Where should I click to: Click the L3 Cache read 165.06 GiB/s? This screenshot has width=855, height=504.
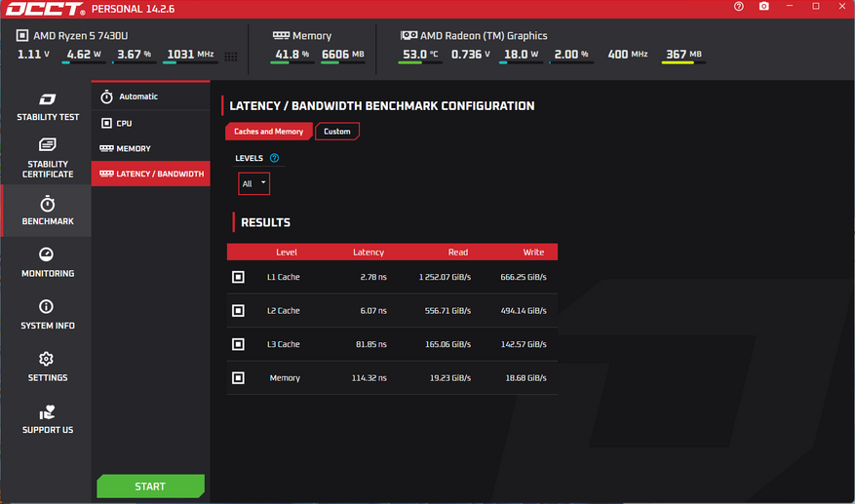click(447, 345)
